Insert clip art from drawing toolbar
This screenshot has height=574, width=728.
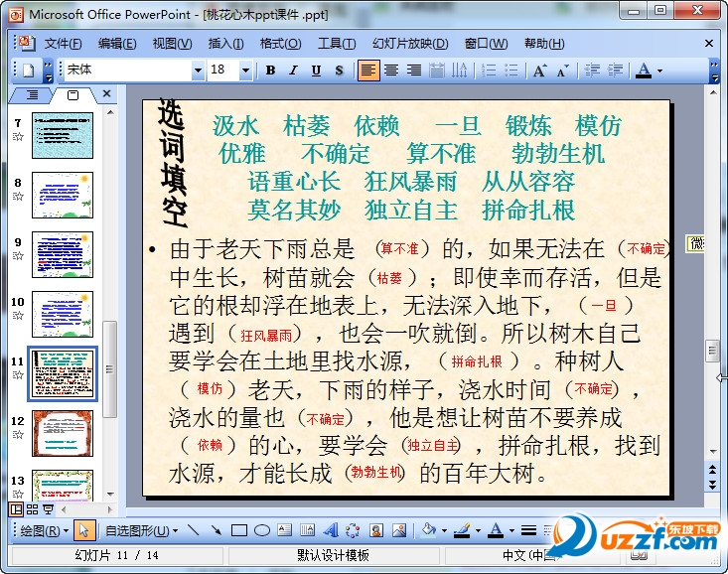click(376, 530)
